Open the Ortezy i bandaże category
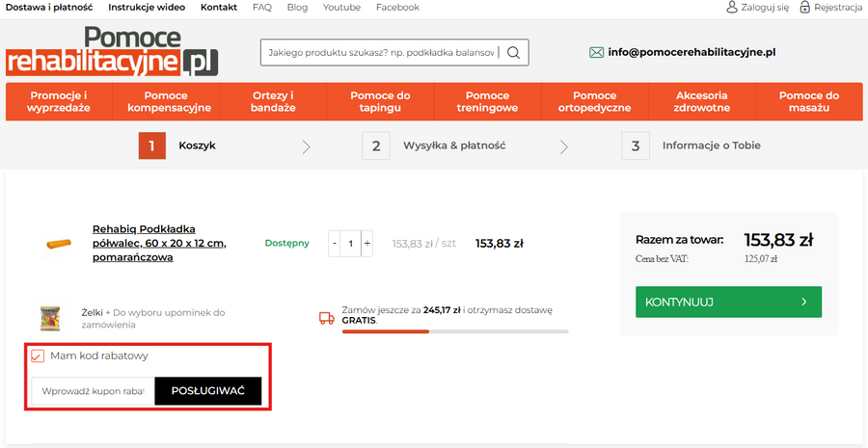 pos(273,102)
